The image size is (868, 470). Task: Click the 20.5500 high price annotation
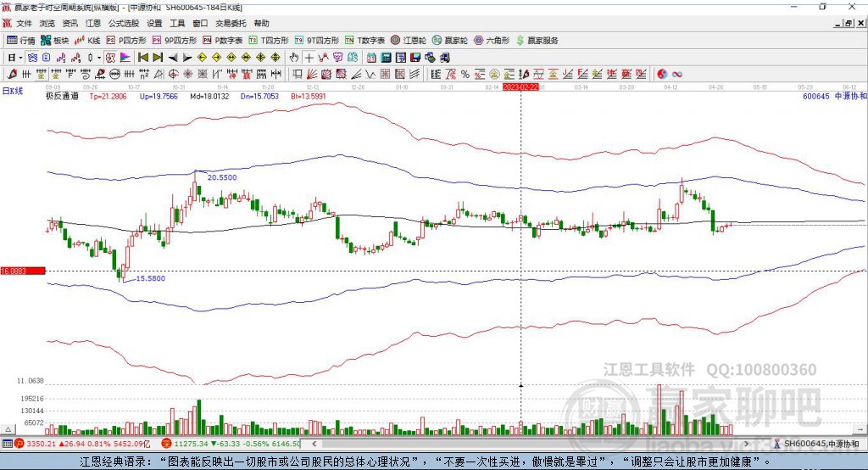(x=222, y=177)
